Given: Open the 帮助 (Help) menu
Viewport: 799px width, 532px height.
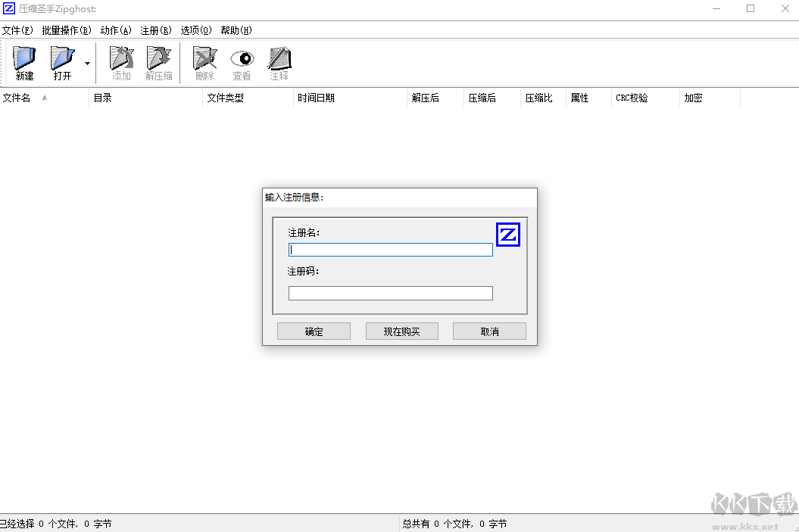Looking at the screenshot, I should 236,30.
